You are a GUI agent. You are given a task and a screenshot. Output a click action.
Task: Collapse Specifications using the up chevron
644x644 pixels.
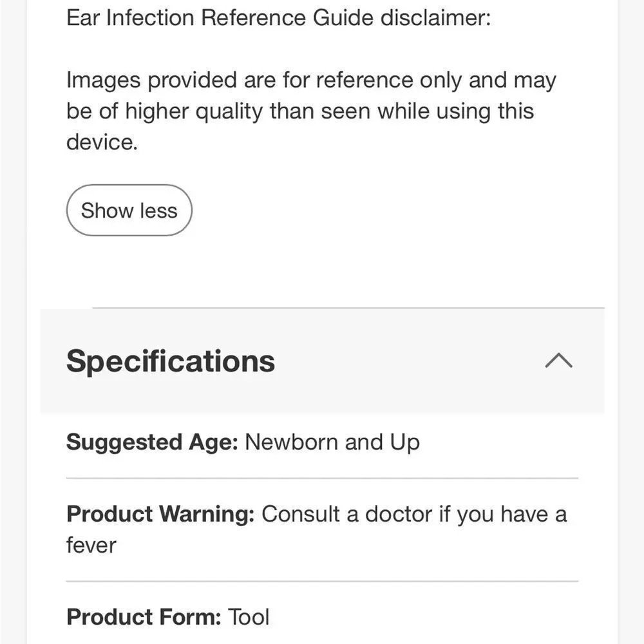(x=558, y=360)
